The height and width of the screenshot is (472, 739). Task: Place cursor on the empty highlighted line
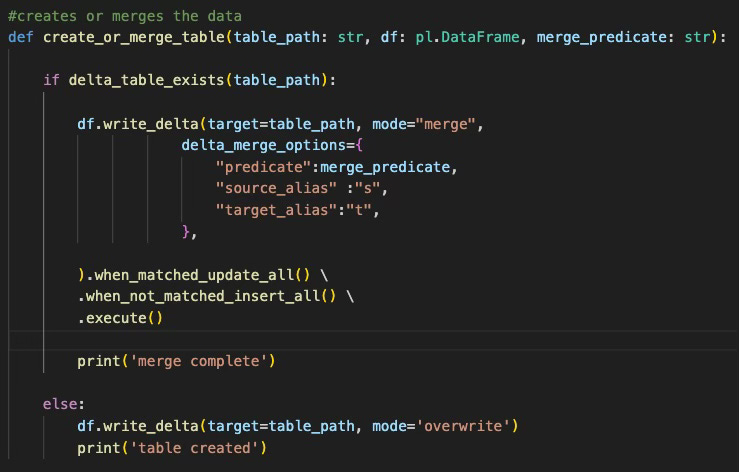tap(372, 340)
